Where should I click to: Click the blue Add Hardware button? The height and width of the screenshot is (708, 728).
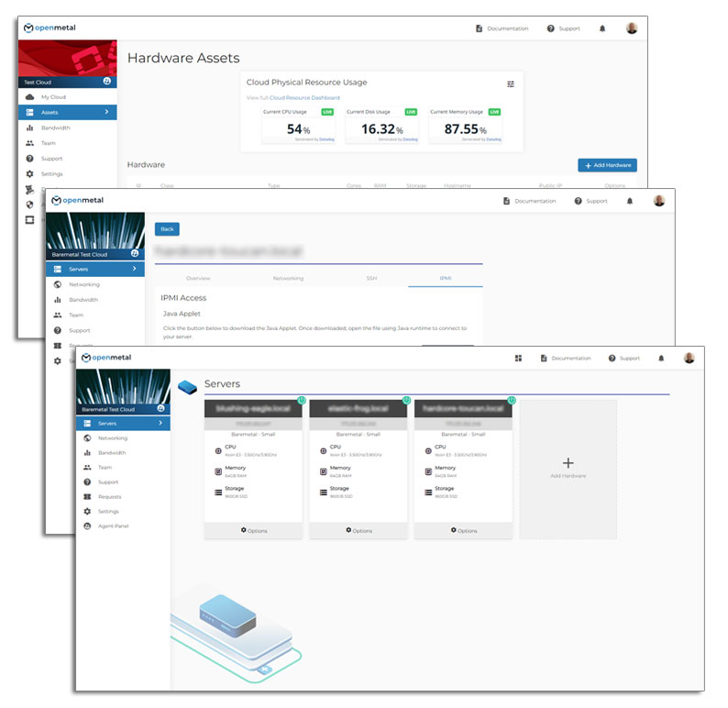(607, 165)
